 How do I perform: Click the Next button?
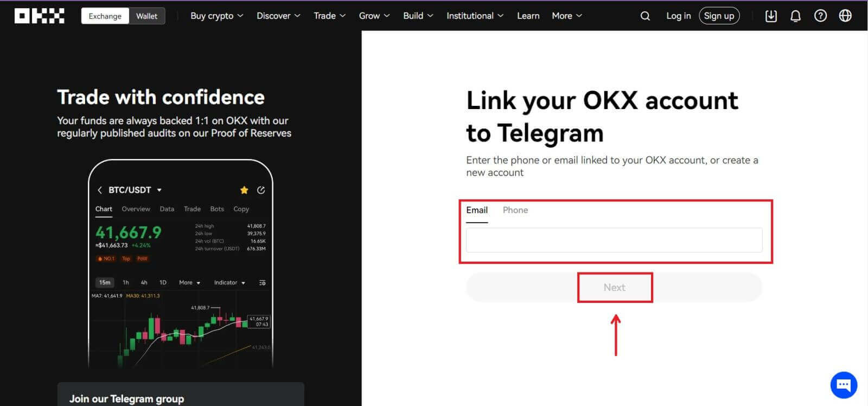pyautogui.click(x=614, y=287)
